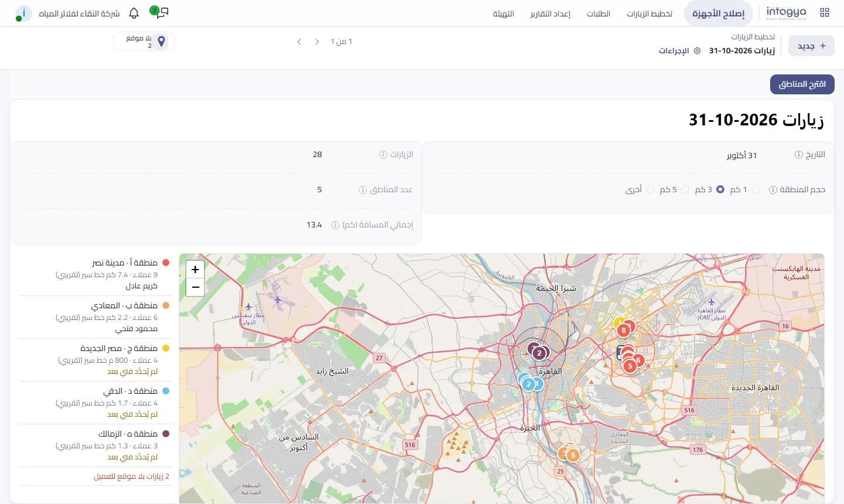Show info tooltip for عدد المناطق
The image size is (844, 504).
[363, 190]
